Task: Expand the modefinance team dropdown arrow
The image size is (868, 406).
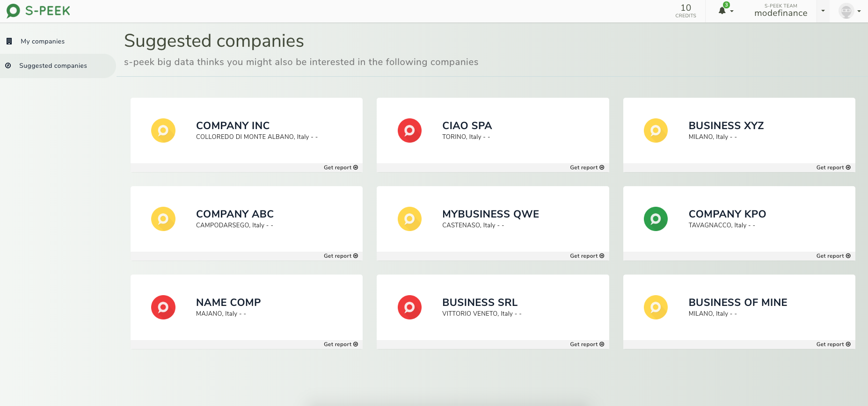Action: [x=823, y=11]
